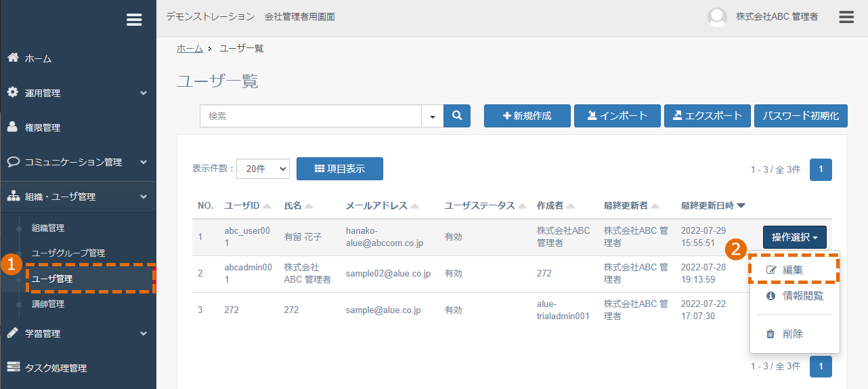Click bottom pagination page 1
The width and height of the screenshot is (868, 389).
[x=821, y=367]
